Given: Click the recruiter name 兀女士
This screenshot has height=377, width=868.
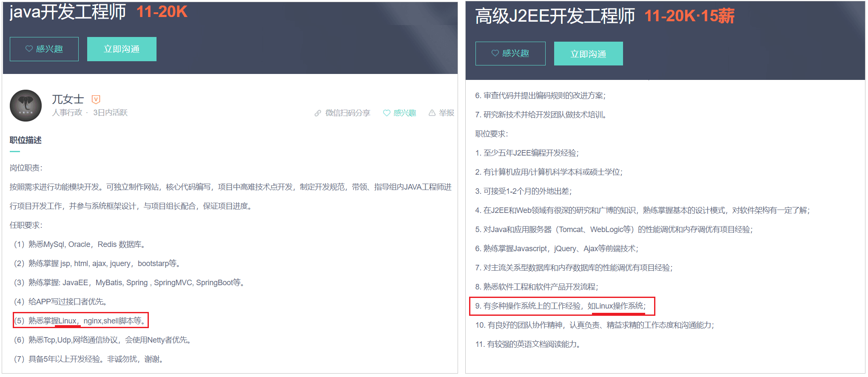Looking at the screenshot, I should (68, 99).
